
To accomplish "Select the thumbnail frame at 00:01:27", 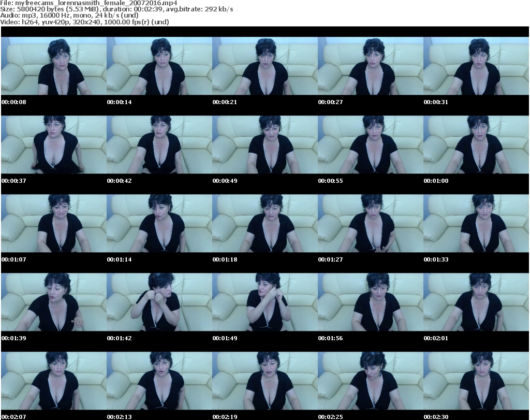I will (371, 224).
